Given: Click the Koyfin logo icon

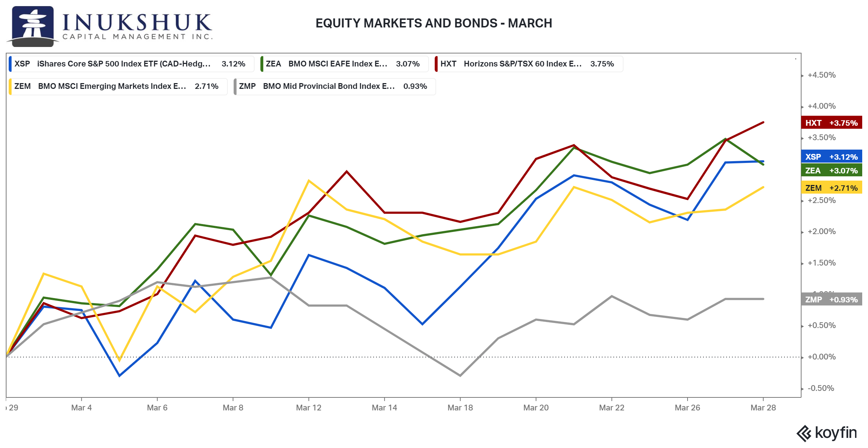Looking at the screenshot, I should point(804,433).
